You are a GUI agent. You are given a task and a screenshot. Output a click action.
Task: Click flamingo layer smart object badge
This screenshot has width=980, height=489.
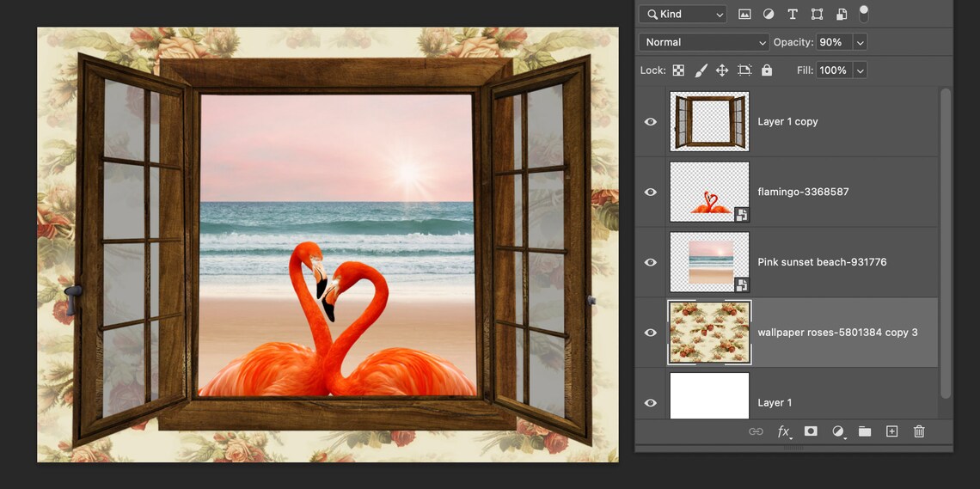coord(741,214)
